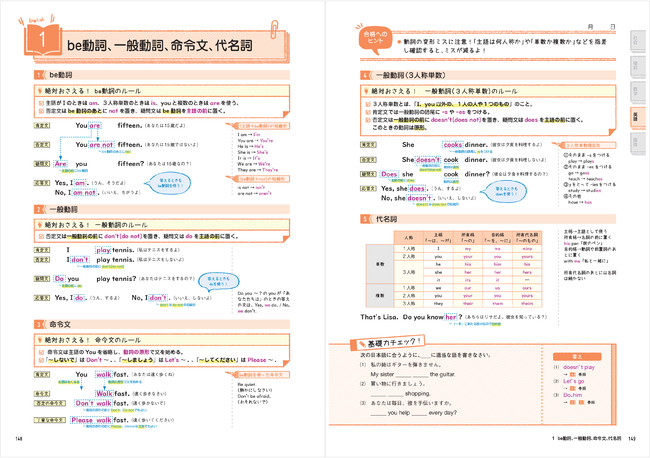Screen dimensions: 650x458
Task: Click the highlighted word 'her' in example sentence
Action: (451, 317)
